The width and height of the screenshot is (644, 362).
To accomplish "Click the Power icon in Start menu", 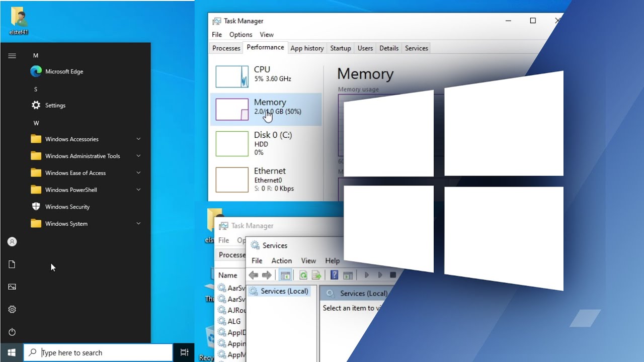I will tap(12, 332).
